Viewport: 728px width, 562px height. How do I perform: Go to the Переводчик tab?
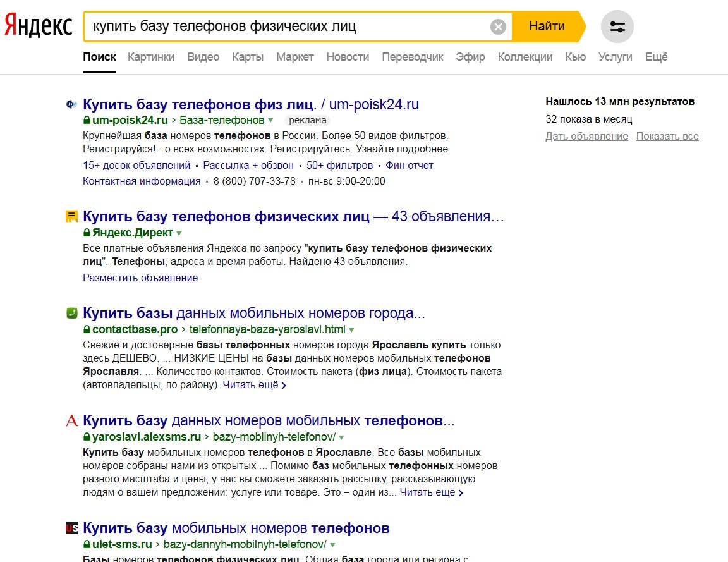click(412, 57)
